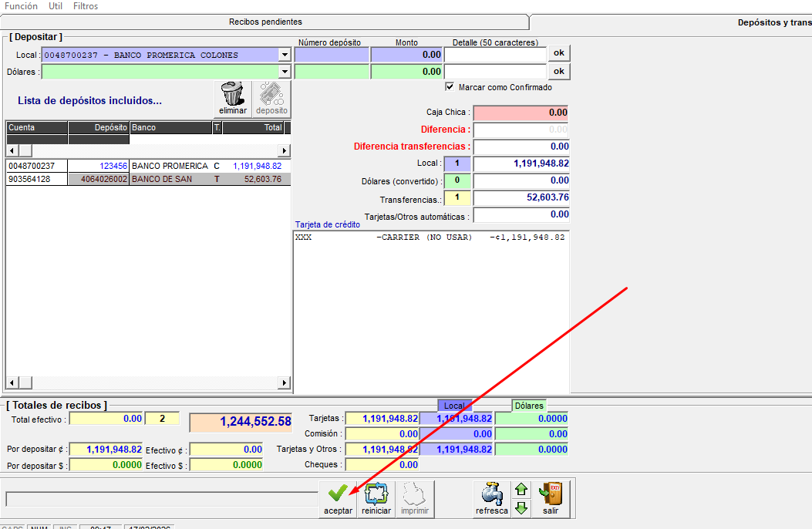Click the deposito money icon
The image size is (812, 529).
(x=271, y=95)
